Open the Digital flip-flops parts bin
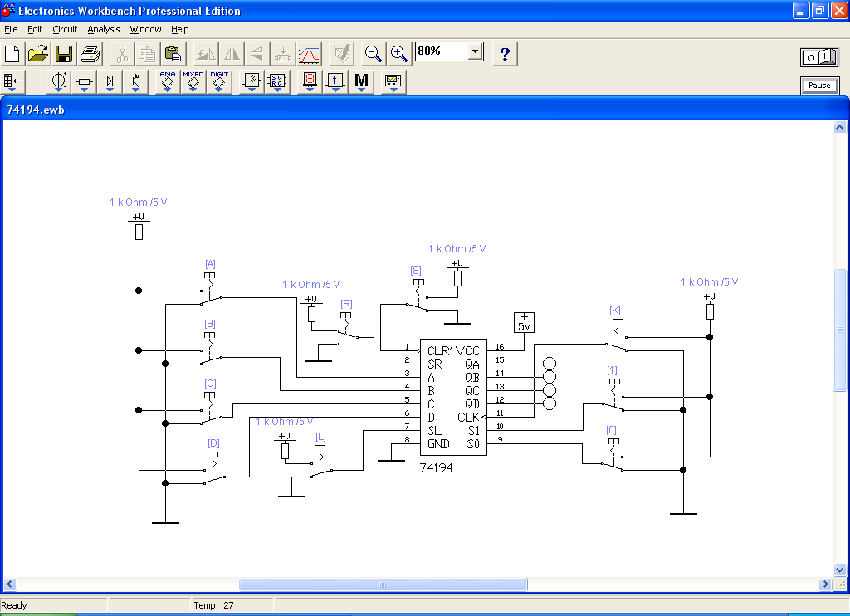Image resolution: width=850 pixels, height=616 pixels. coord(277,82)
